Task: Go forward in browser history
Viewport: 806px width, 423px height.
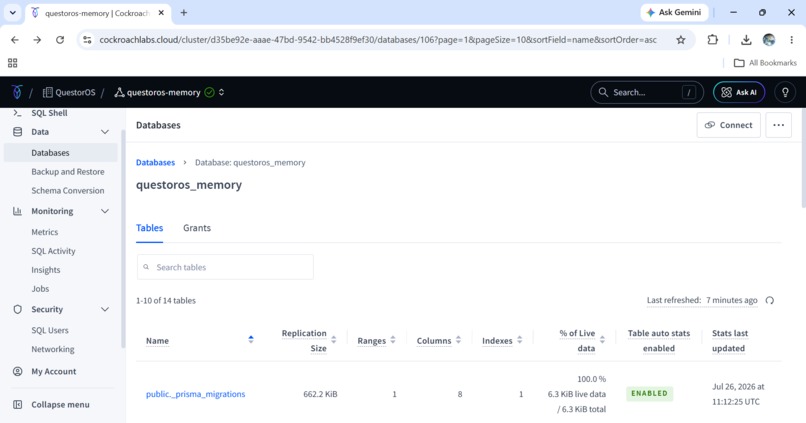Action: 37,40
